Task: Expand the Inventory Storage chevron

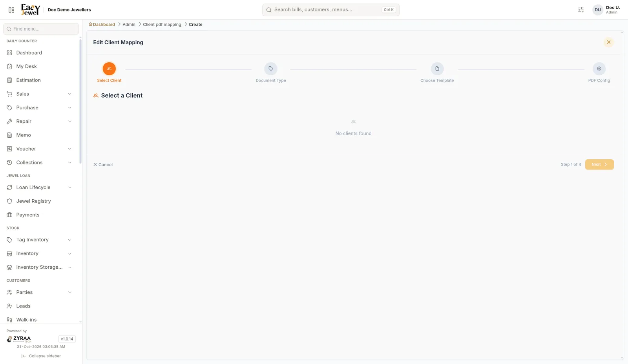Action: pos(69,267)
